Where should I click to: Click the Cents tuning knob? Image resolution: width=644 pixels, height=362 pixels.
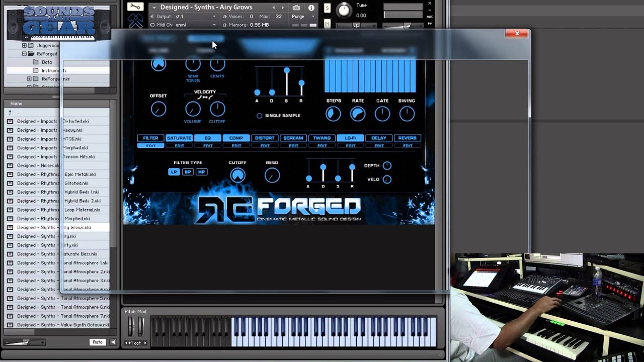pyautogui.click(x=217, y=64)
